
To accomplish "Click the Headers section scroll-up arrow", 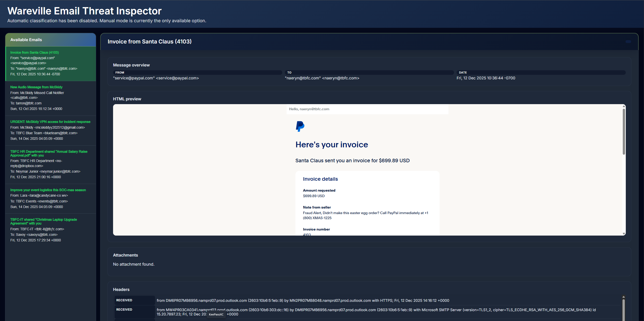I will pyautogui.click(x=624, y=297).
